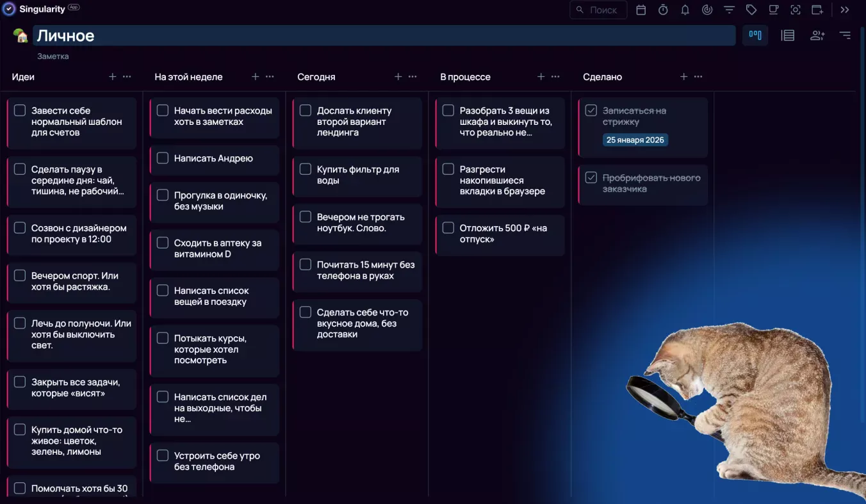Screen dimensions: 866x504
Task: Check off 'Созвон с дизайнером' task
Action: (20, 228)
